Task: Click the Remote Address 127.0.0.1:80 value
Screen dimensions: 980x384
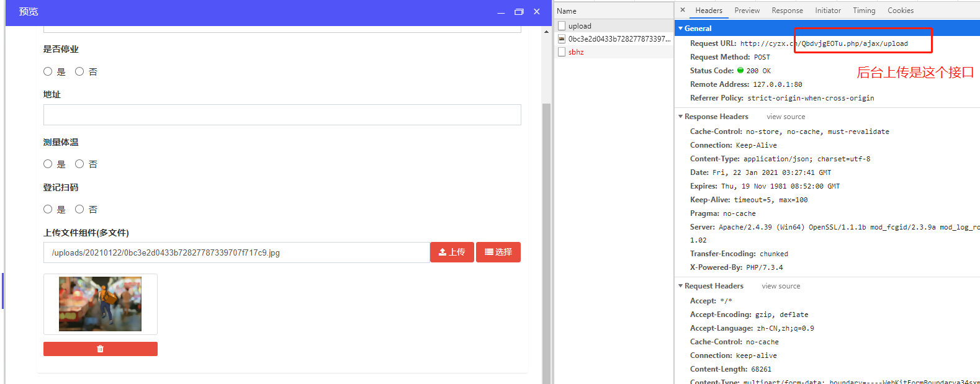Action: point(778,84)
